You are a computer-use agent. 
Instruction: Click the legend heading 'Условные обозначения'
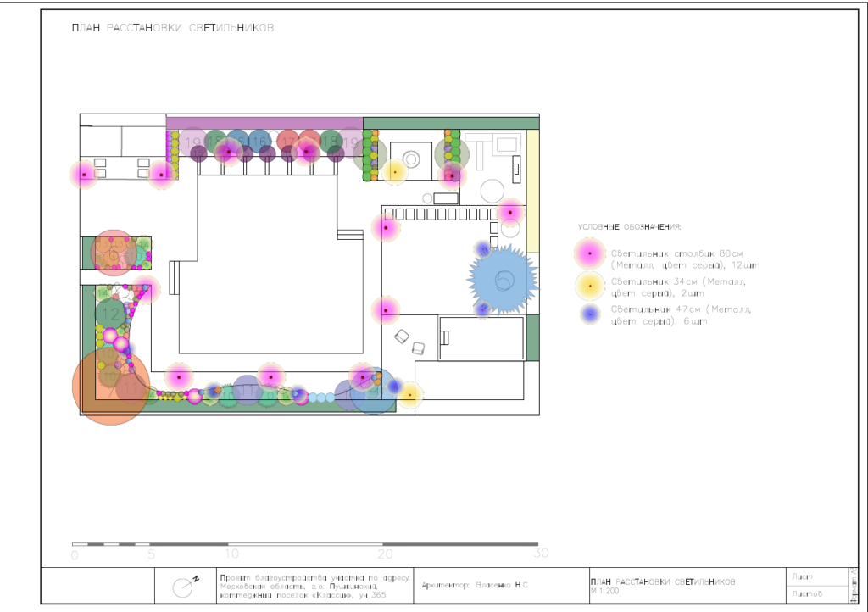point(630,227)
